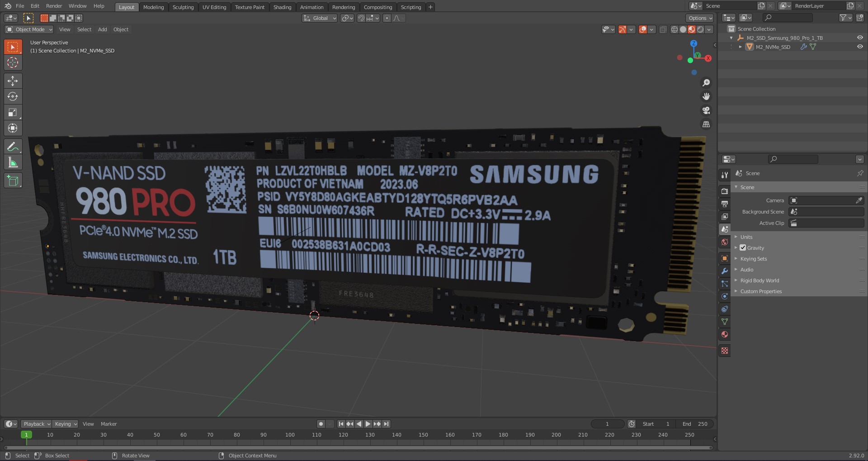
Task: Add a new collection in the outliner
Action: 859,18
